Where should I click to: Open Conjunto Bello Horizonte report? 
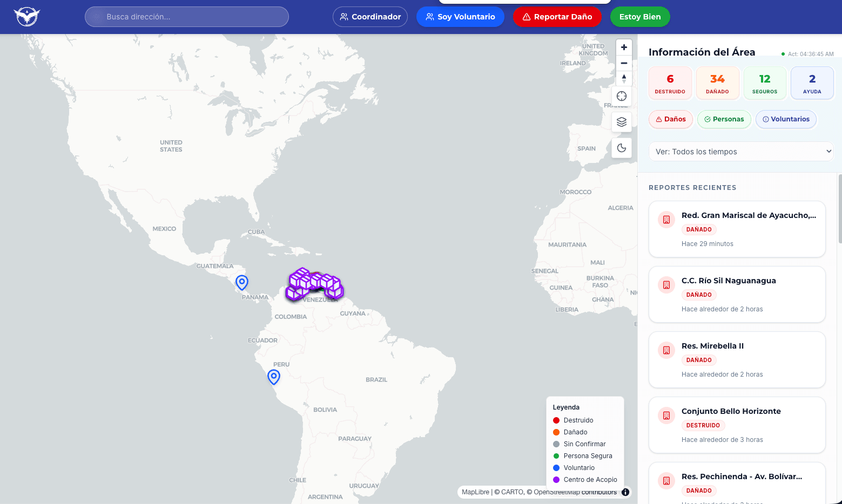point(737,425)
